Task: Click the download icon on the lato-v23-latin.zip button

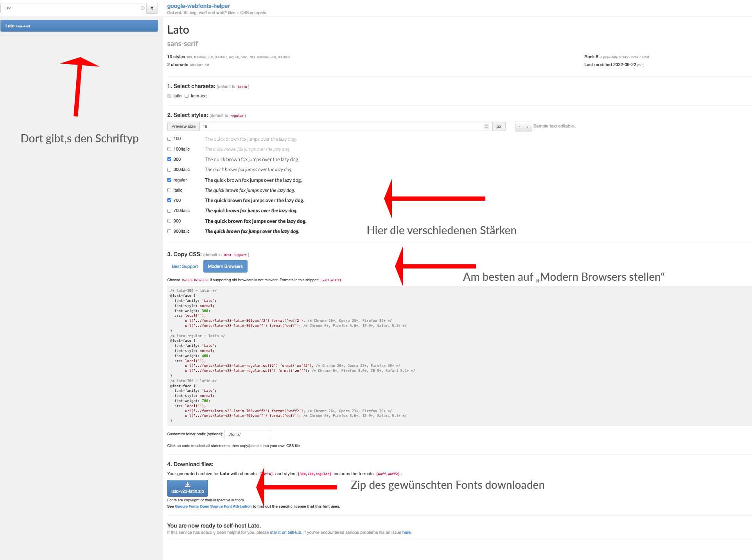Action: click(187, 485)
